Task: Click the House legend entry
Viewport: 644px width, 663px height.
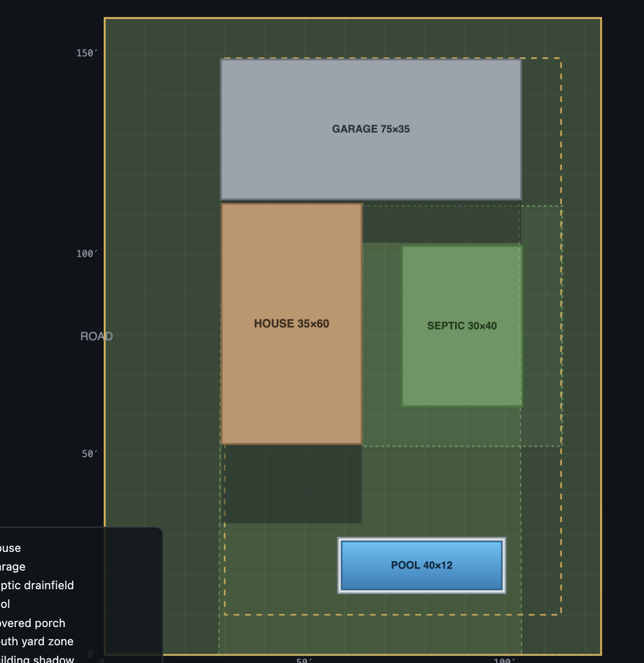Action: [10, 548]
